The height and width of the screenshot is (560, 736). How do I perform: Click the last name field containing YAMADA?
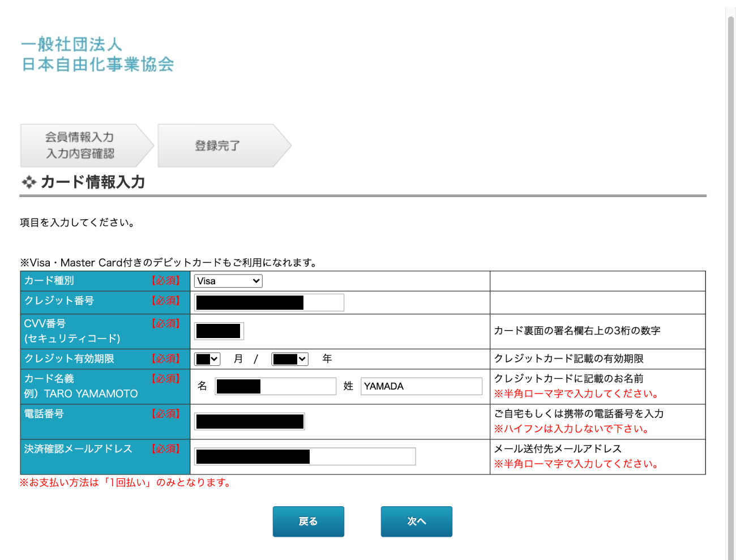(x=421, y=386)
